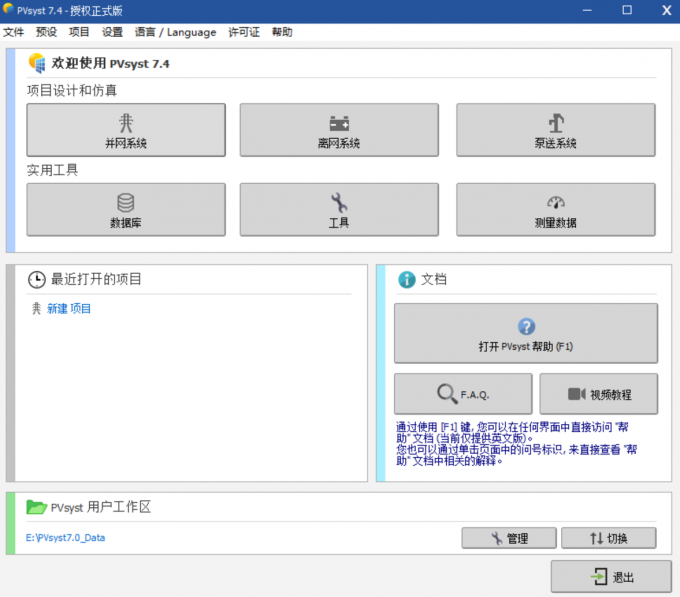This screenshot has width=680, height=597.
Task: Click the 管理 workspace manage button
Action: [508, 538]
